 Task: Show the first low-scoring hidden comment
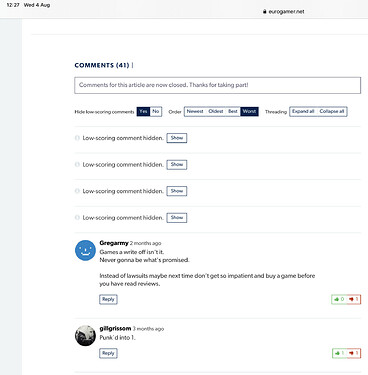point(177,138)
